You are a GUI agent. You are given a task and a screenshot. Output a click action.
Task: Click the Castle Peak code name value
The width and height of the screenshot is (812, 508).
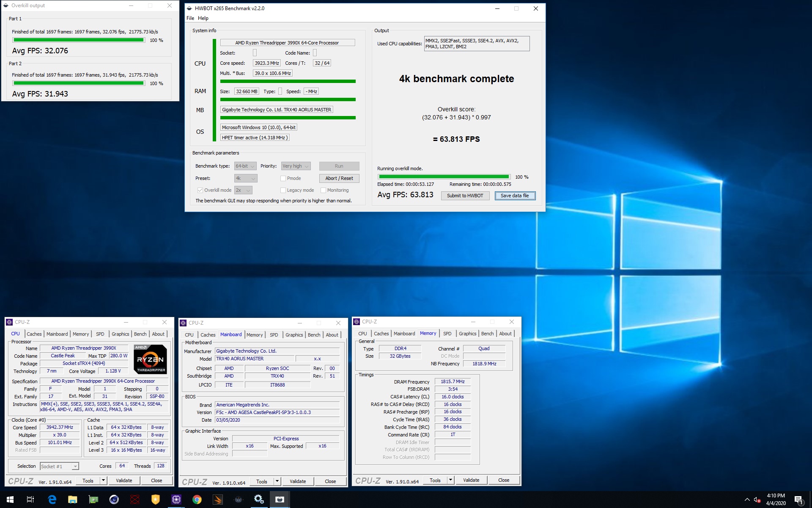click(63, 356)
